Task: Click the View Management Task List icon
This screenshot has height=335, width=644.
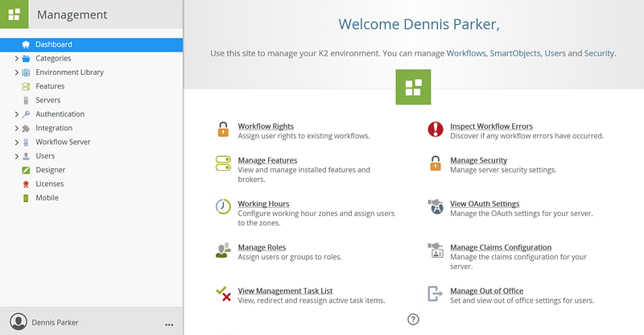Action: coord(223,294)
